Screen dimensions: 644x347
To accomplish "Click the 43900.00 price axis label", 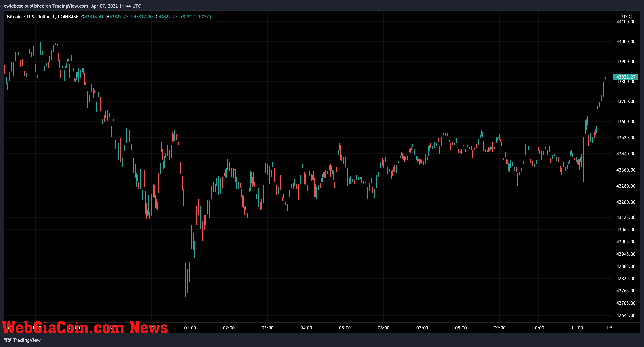I will [x=626, y=62].
